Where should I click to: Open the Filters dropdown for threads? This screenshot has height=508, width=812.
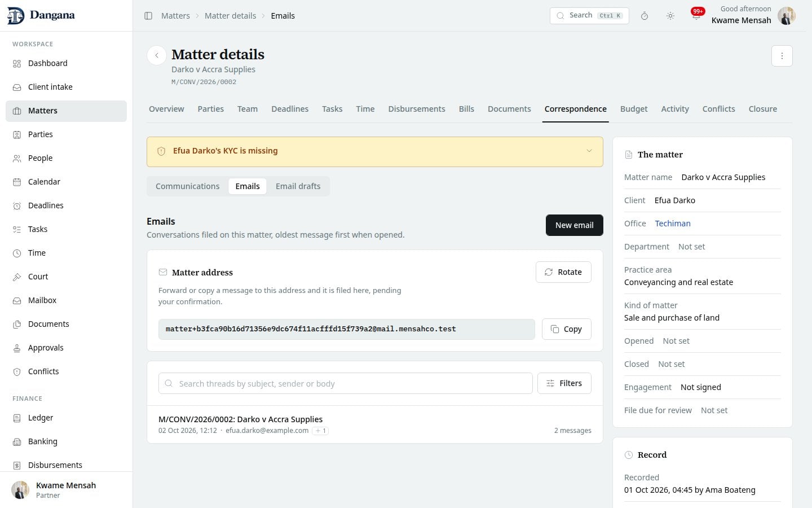[x=564, y=383]
